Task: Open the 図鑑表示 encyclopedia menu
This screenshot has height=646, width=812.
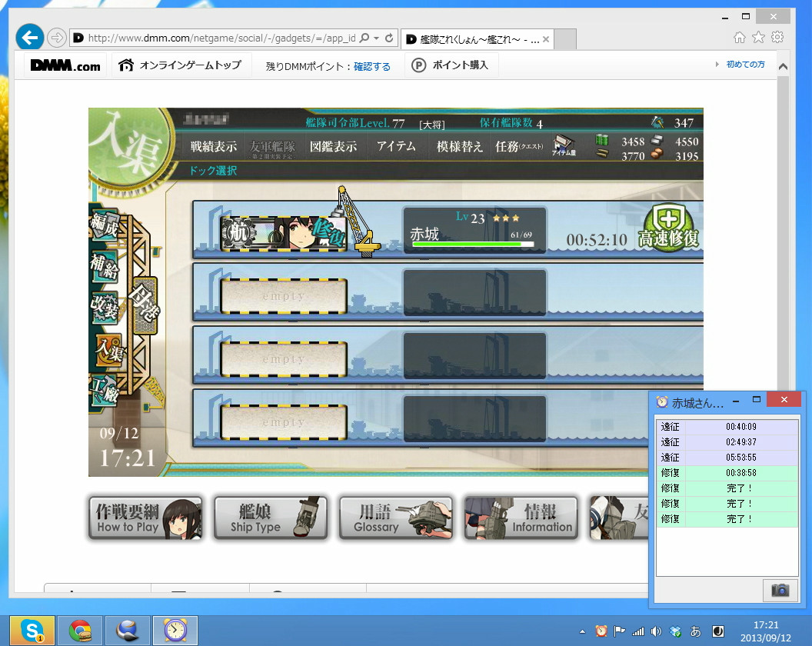Action: 334,146
